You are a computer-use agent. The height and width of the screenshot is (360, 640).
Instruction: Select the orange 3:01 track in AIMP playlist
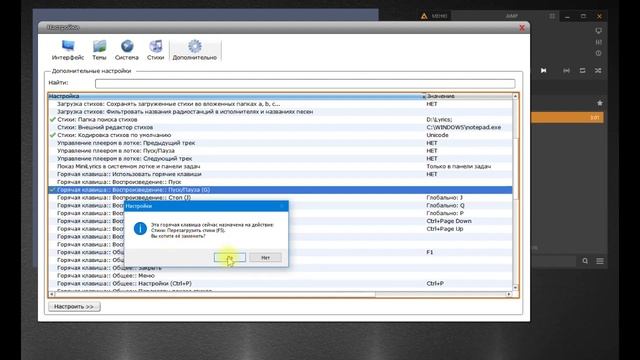[567, 118]
